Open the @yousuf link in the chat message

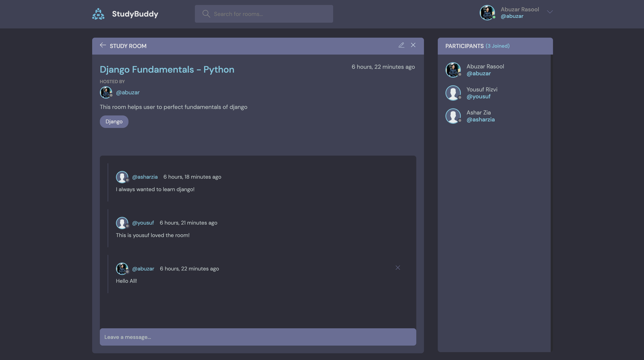pyautogui.click(x=143, y=223)
